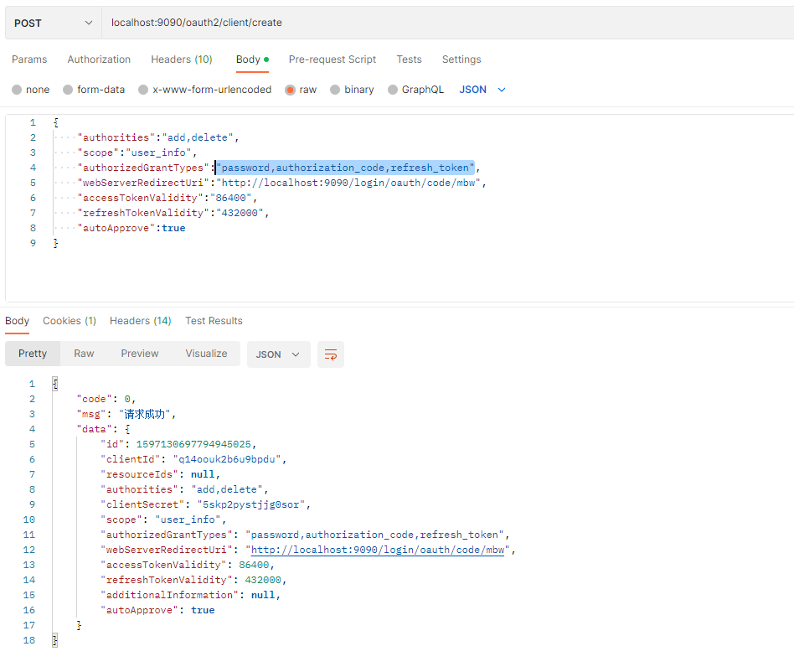Click the response "data": { line
The height and width of the screenshot is (672, 794).
point(103,430)
